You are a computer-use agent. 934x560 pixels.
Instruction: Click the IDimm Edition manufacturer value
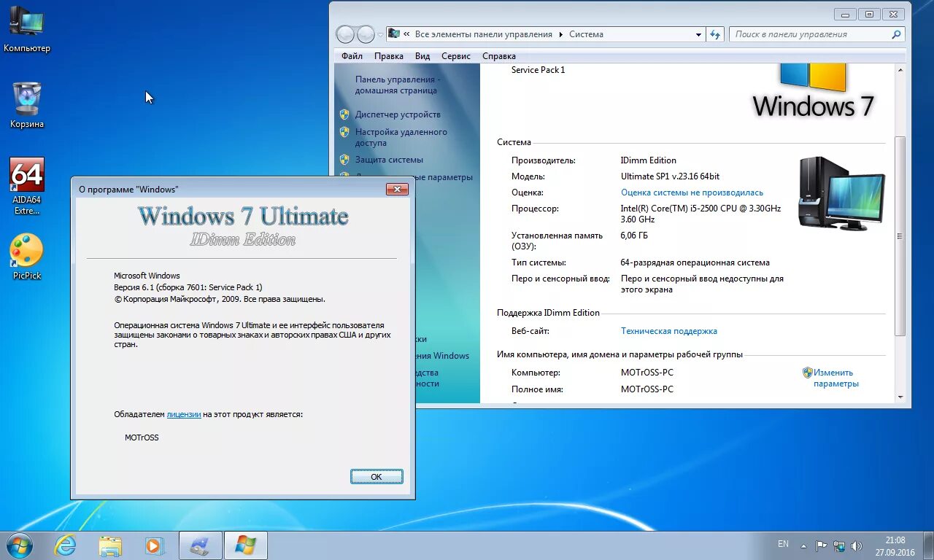click(x=649, y=160)
